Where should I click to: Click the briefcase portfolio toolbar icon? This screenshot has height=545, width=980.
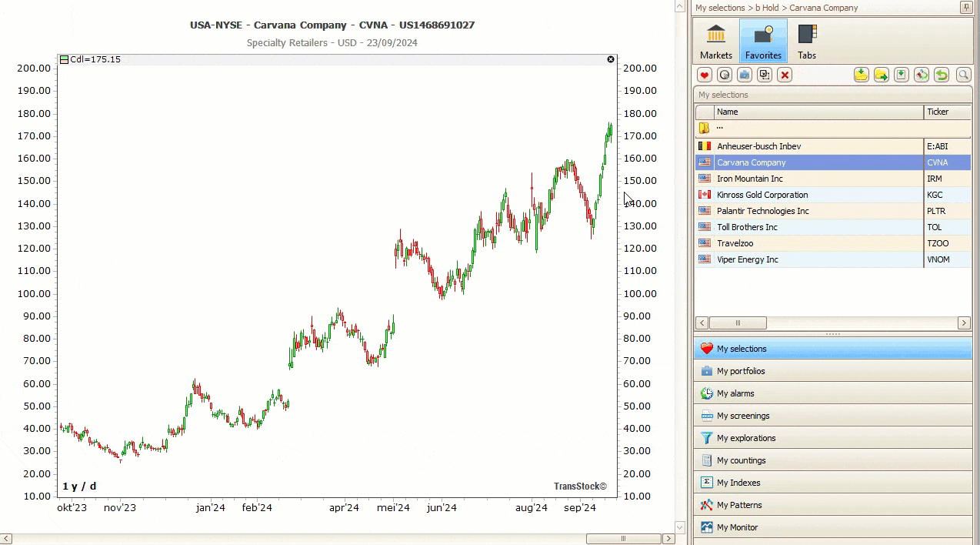744,75
